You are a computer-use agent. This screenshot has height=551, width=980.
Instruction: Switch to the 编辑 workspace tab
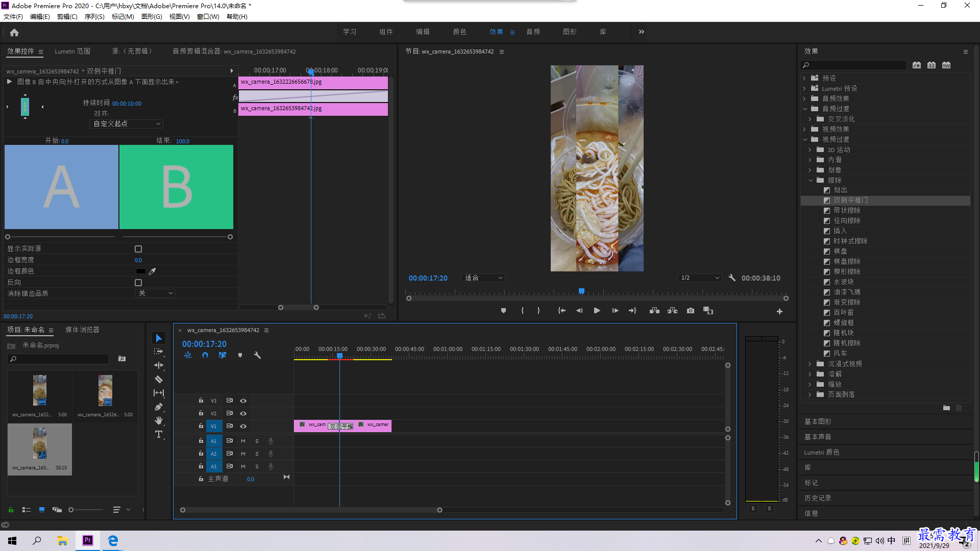click(x=423, y=32)
